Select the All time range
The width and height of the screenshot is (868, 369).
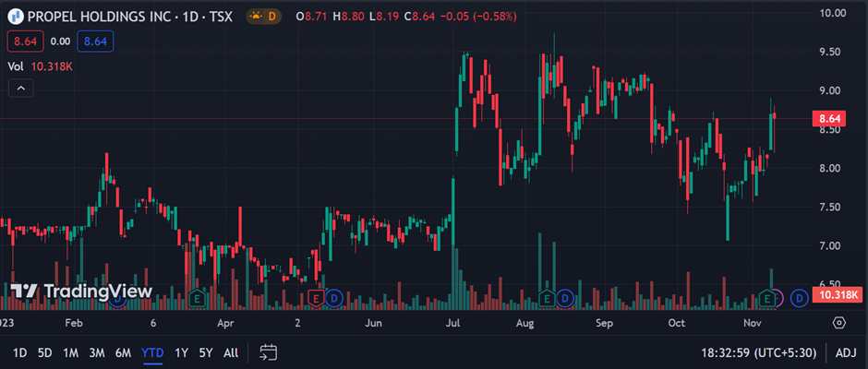click(232, 352)
